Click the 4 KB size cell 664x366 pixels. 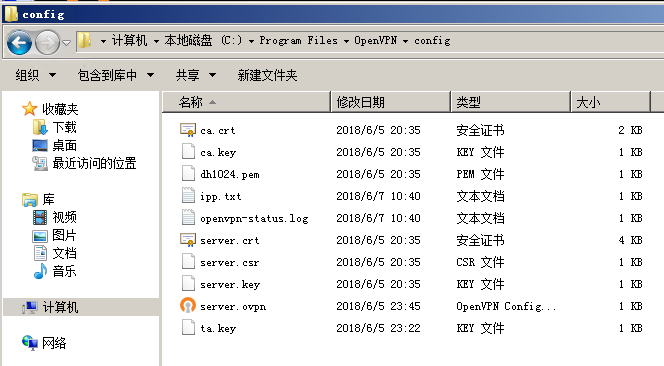630,240
